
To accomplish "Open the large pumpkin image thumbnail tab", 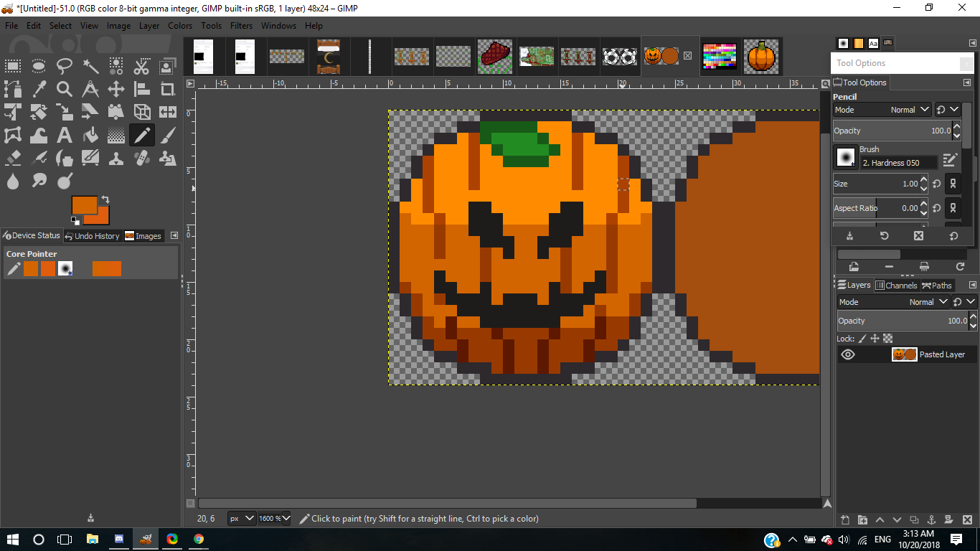I will [761, 56].
